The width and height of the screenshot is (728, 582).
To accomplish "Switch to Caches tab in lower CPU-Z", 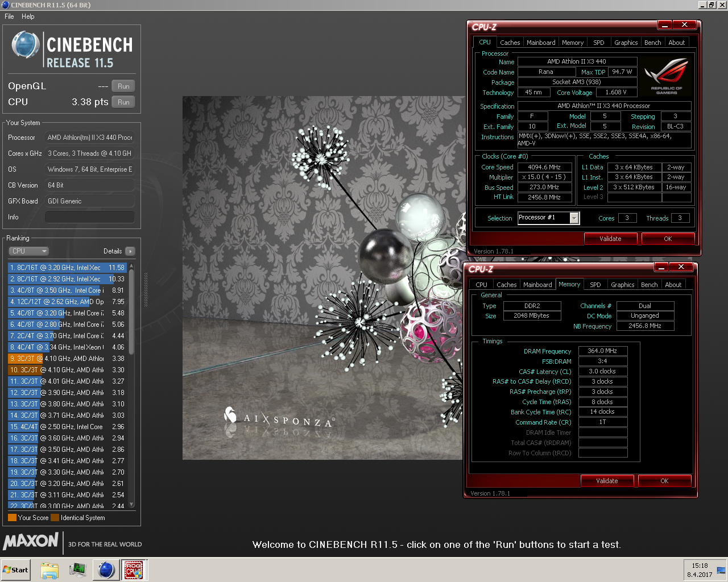I will (506, 285).
